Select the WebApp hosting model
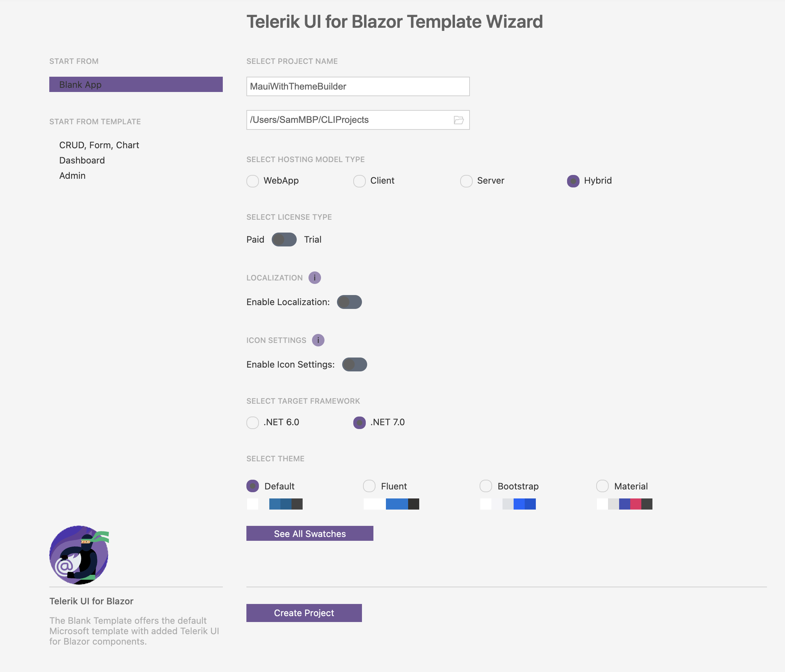 tap(253, 181)
